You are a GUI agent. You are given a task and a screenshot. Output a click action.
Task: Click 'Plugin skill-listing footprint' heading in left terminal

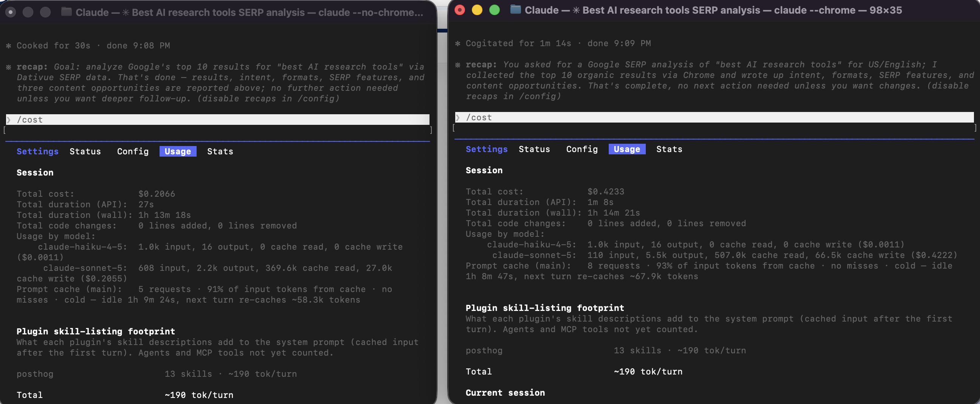pos(96,331)
